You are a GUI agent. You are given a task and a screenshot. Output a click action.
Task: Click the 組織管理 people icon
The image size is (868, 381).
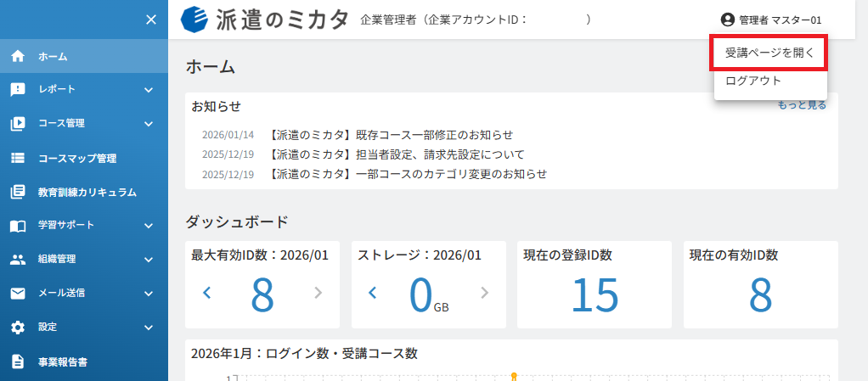click(x=18, y=260)
